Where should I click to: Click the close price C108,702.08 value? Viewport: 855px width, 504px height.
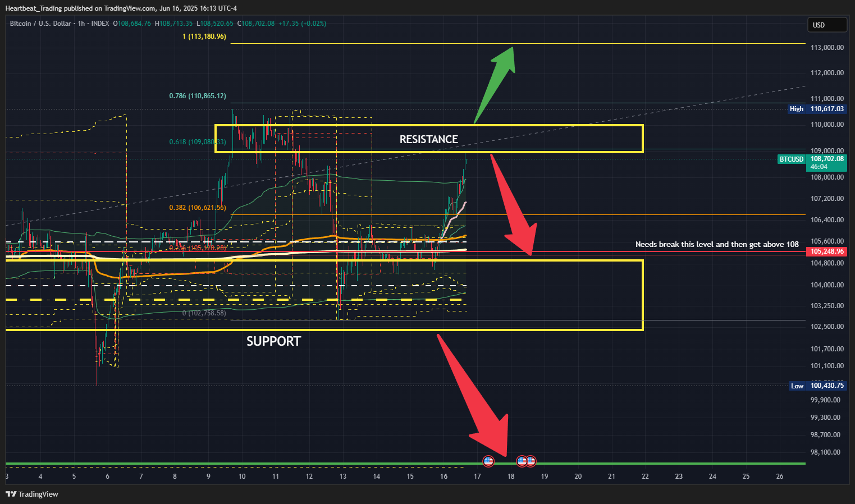(x=256, y=24)
